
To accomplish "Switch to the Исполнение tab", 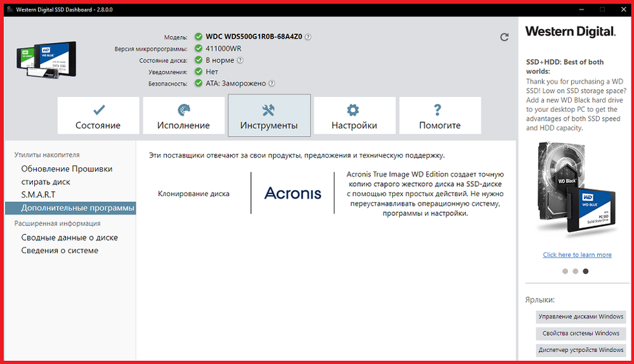I will 184,116.
